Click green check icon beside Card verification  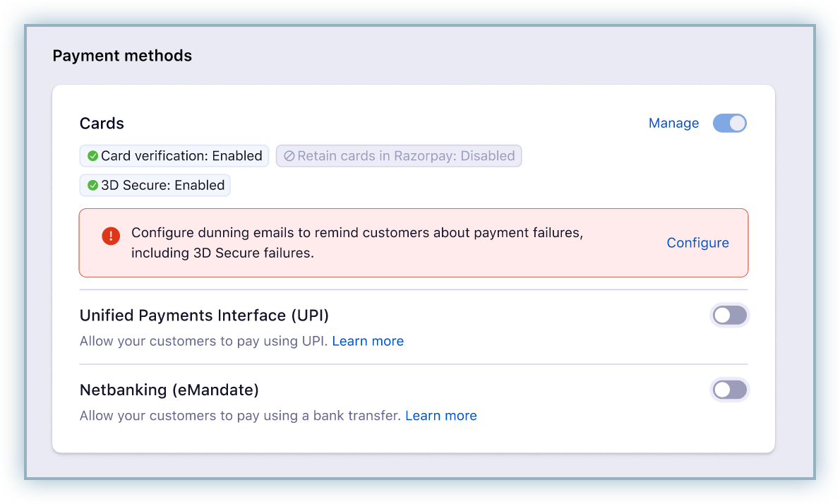coord(92,156)
